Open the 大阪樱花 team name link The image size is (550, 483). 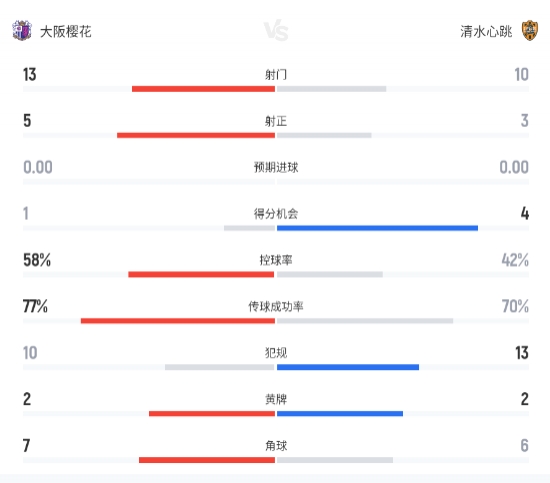[66, 32]
